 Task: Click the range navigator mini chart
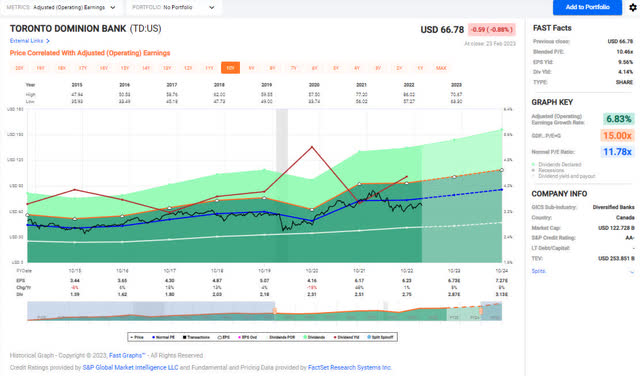click(264, 311)
